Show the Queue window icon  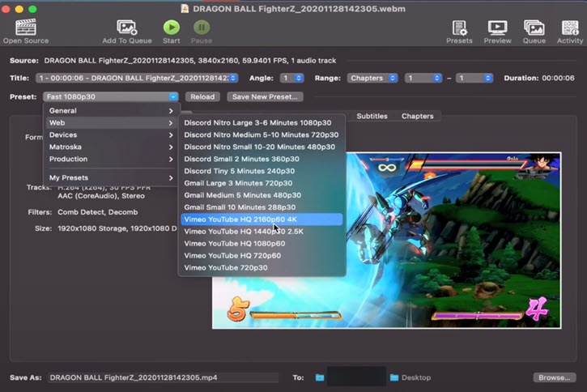(x=534, y=28)
